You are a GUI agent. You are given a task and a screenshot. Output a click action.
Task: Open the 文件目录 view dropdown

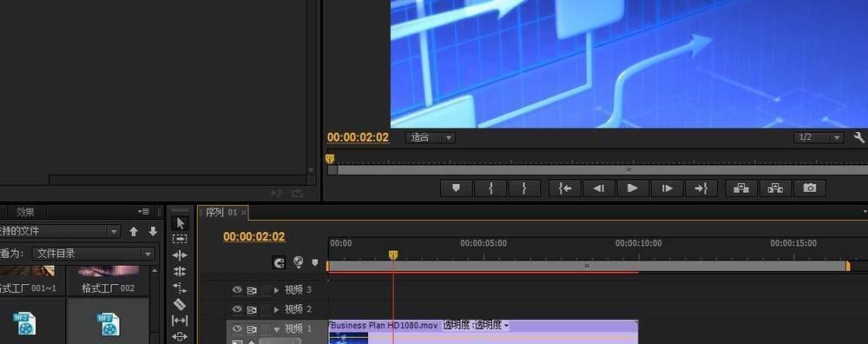tap(93, 254)
